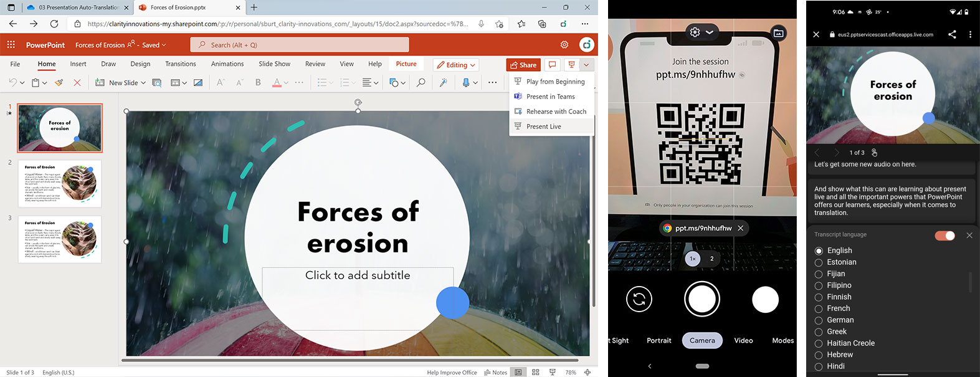Click the Format Painter icon

tap(59, 82)
